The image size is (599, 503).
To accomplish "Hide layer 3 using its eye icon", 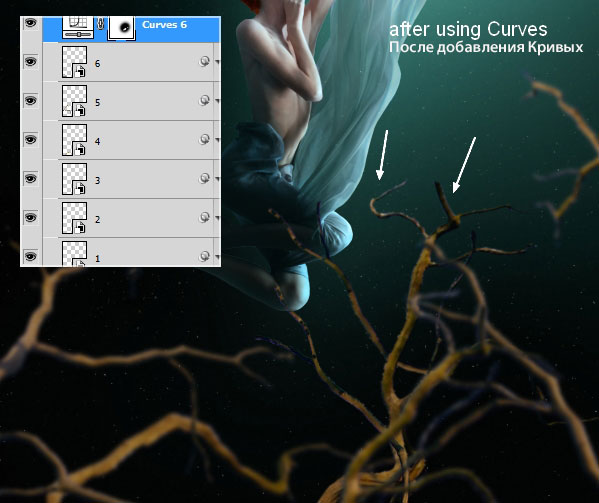I will pos(31,178).
